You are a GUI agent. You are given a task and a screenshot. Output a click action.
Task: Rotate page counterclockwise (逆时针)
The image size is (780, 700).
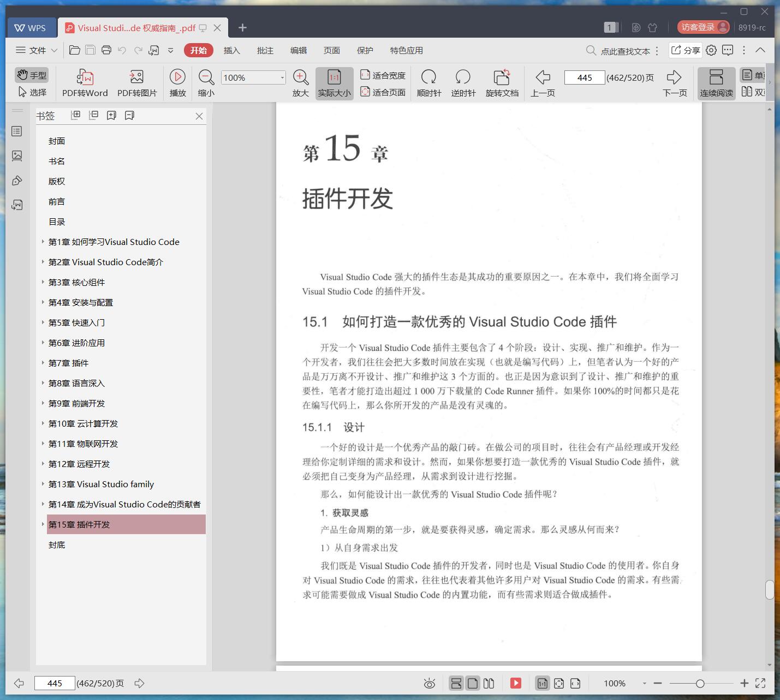[x=463, y=83]
